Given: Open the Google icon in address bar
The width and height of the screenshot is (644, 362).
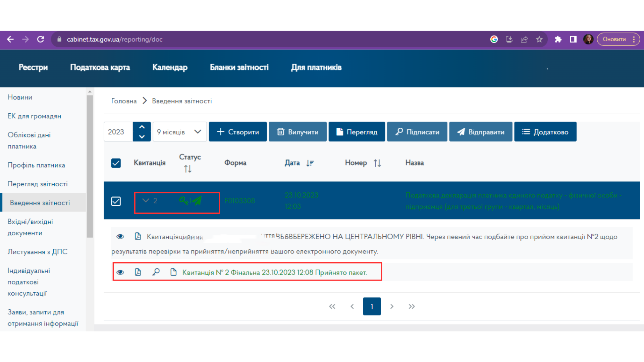Looking at the screenshot, I should pos(494,39).
